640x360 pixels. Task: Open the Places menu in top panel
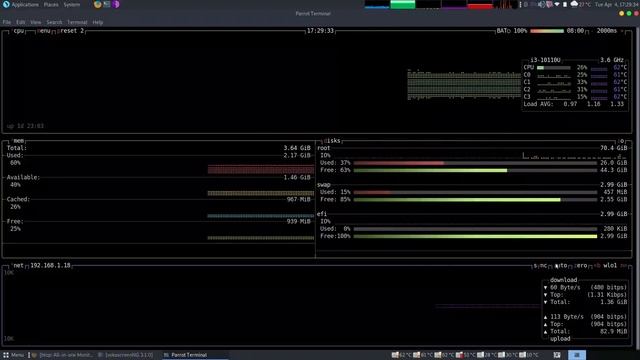click(51, 4)
